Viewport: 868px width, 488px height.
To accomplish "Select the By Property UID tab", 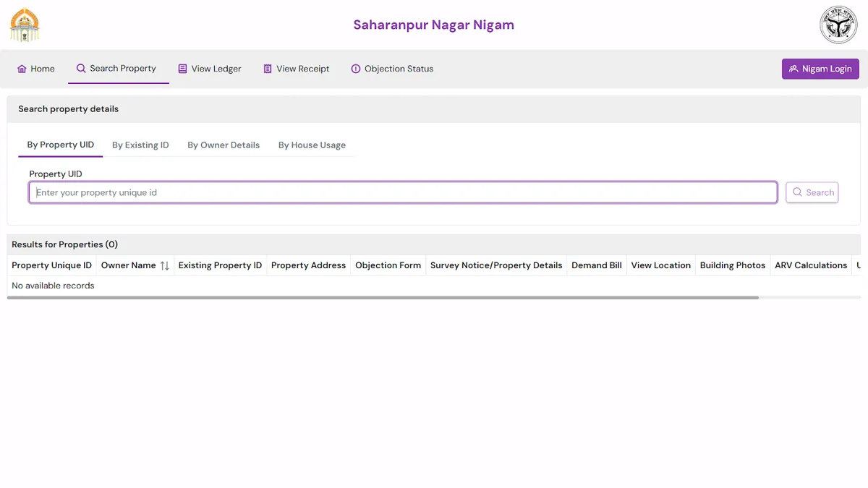I will click(61, 145).
